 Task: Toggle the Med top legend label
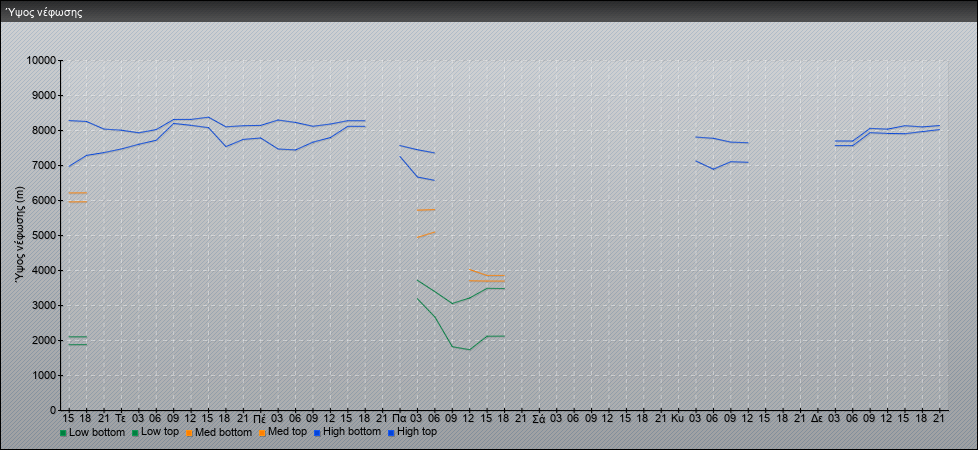pos(288,432)
